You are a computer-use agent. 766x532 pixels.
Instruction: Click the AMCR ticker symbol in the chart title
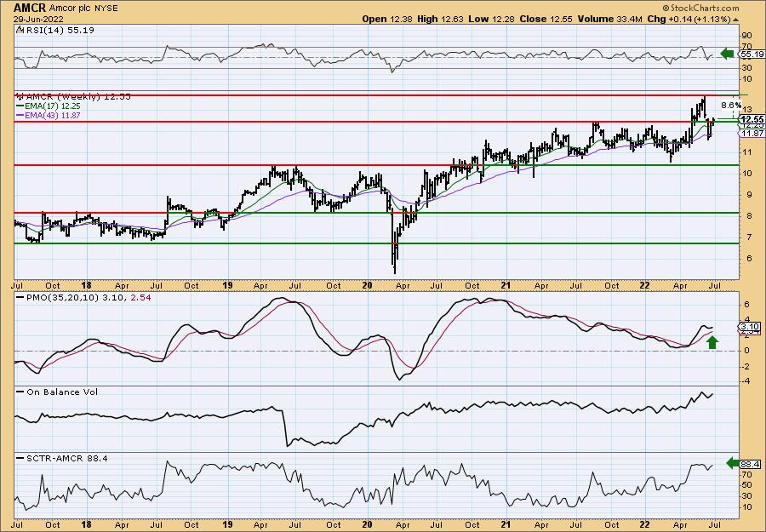click(x=30, y=8)
